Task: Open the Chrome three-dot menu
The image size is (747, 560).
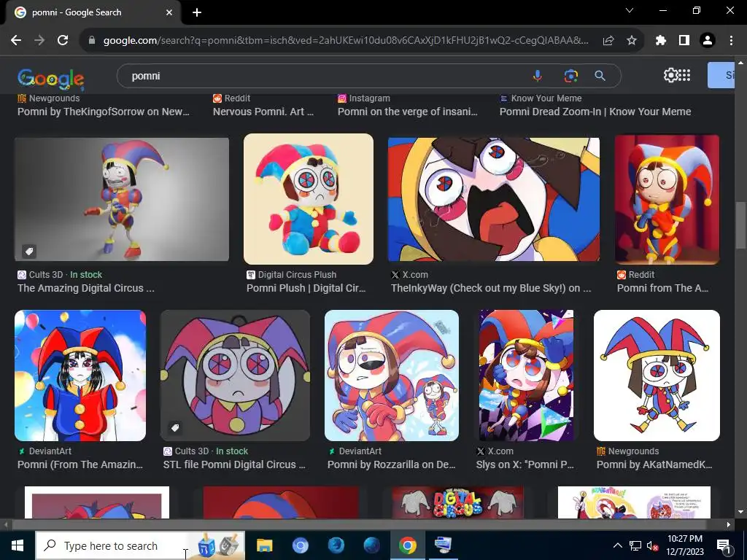Action: click(731, 41)
